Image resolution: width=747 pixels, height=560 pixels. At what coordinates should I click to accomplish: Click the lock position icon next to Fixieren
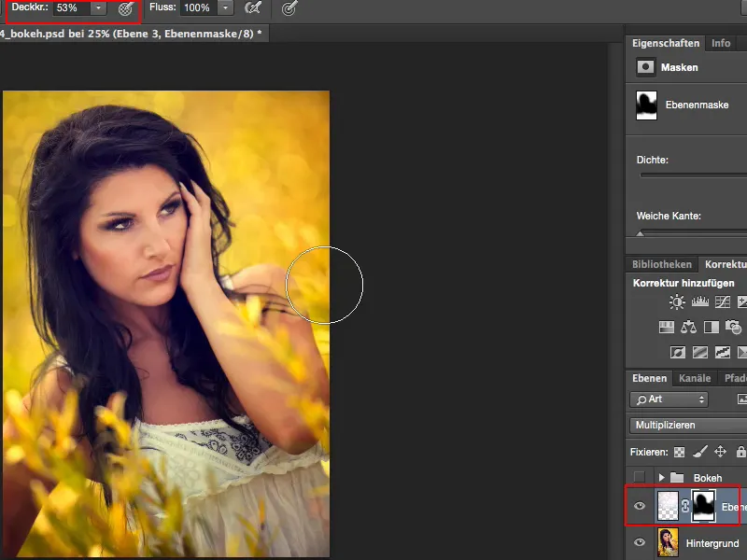pos(720,452)
